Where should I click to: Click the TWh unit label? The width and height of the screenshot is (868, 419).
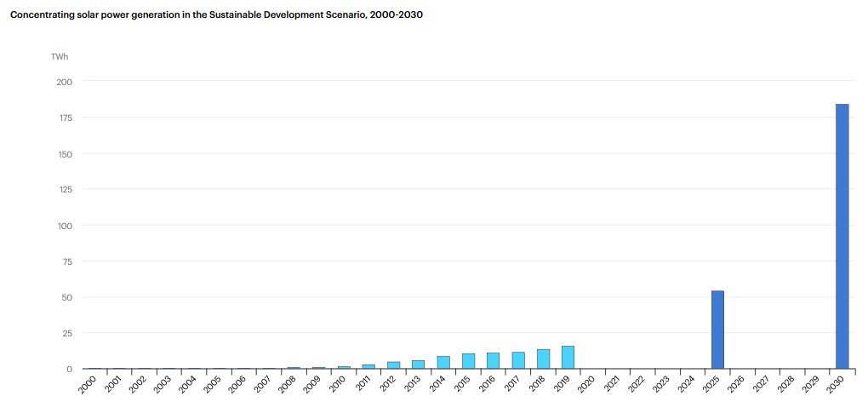60,57
